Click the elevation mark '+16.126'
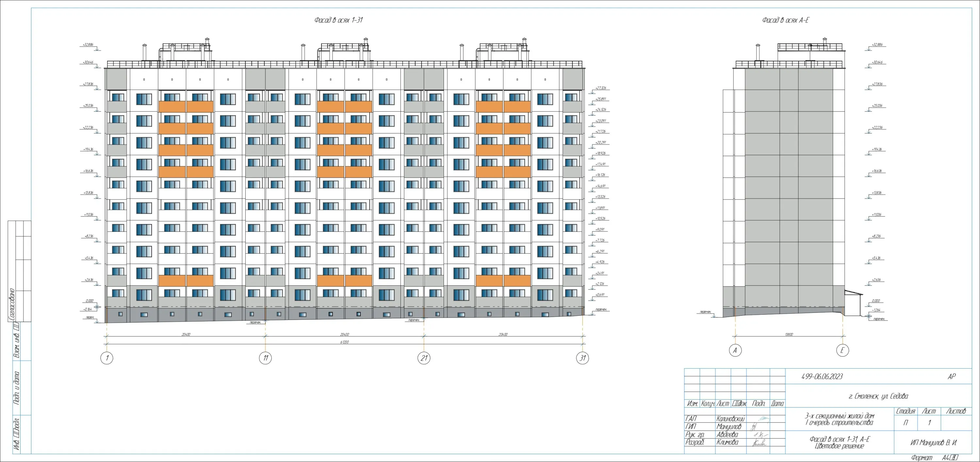 point(601,175)
